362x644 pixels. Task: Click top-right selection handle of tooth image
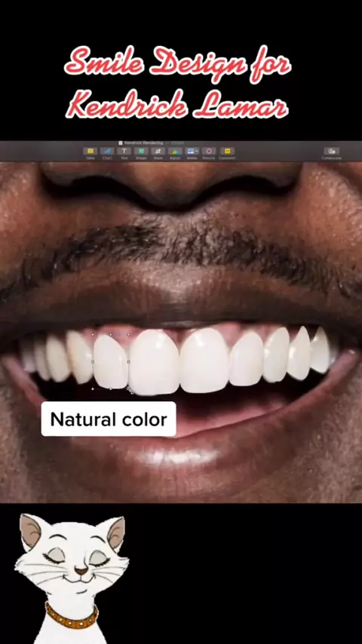pos(128,335)
